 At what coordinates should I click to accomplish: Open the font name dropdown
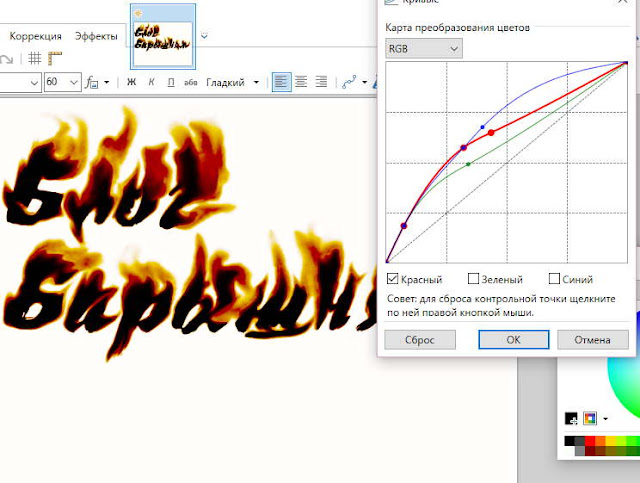pyautogui.click(x=34, y=82)
